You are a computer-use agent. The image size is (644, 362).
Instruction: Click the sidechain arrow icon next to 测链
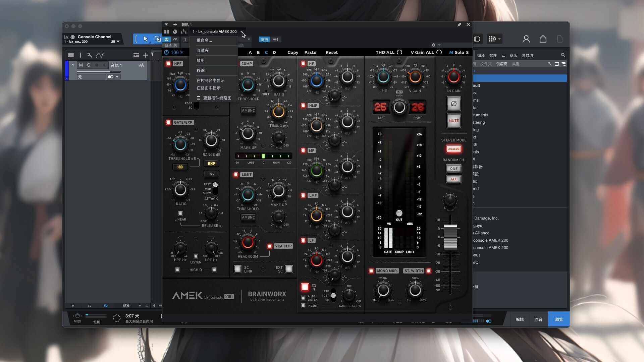pos(275,39)
